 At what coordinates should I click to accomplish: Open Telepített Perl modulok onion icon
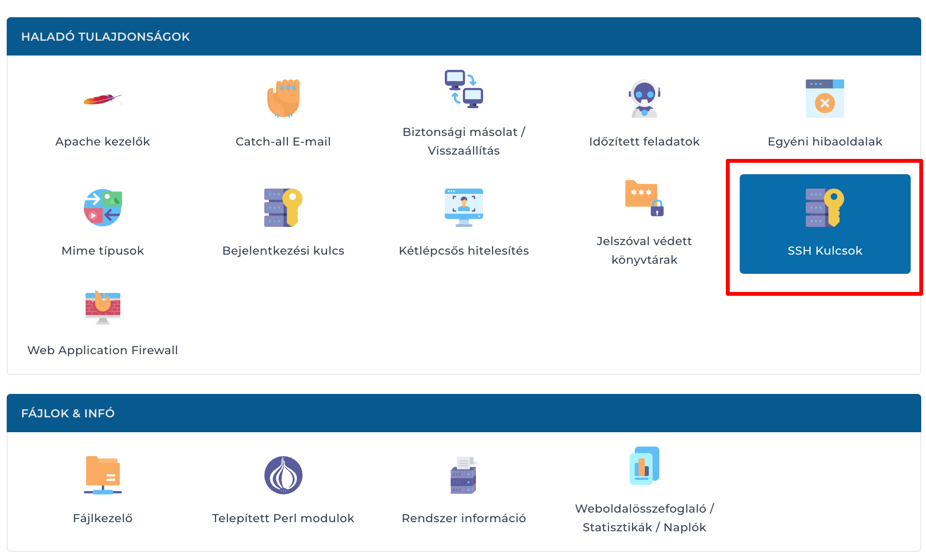283,475
